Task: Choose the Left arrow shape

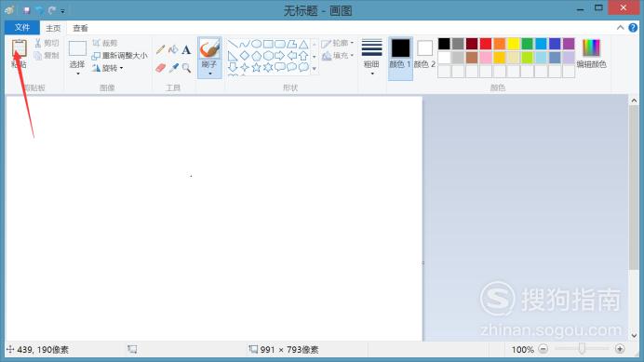Action: [x=291, y=56]
